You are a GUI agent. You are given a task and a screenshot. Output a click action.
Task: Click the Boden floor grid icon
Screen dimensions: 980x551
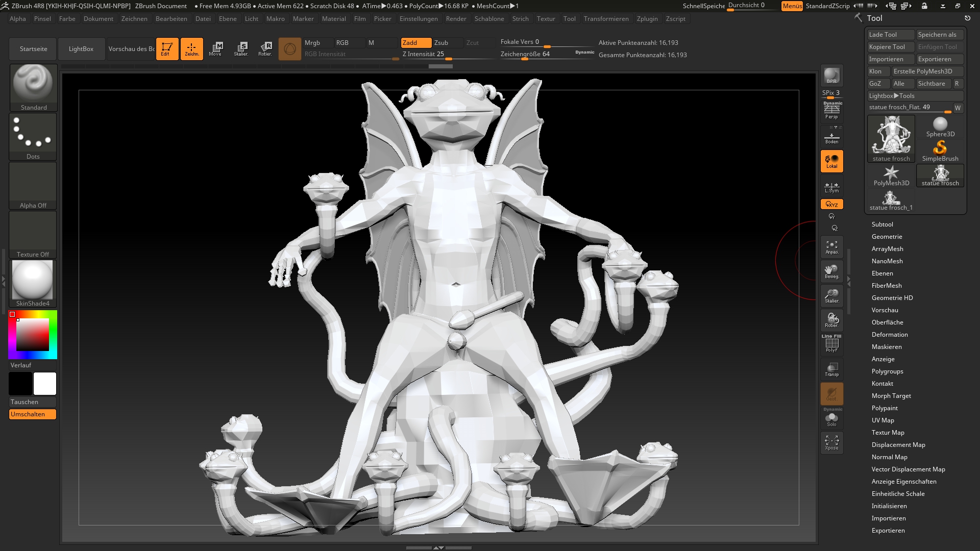[x=831, y=138]
